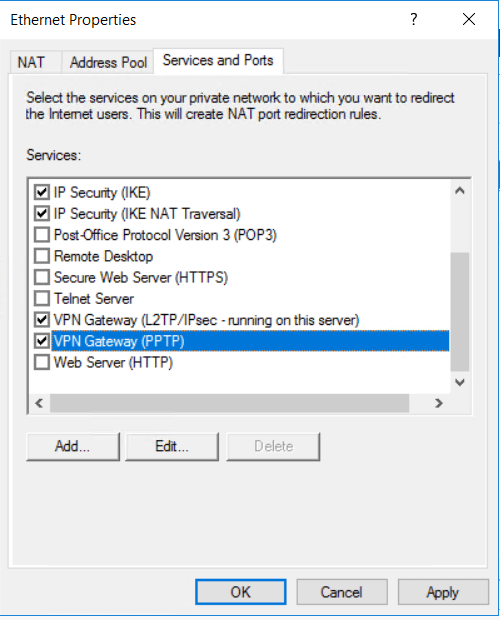Enable Secure Web Server (HTTPS) checkbox
The height and width of the screenshot is (620, 500).
click(42, 278)
